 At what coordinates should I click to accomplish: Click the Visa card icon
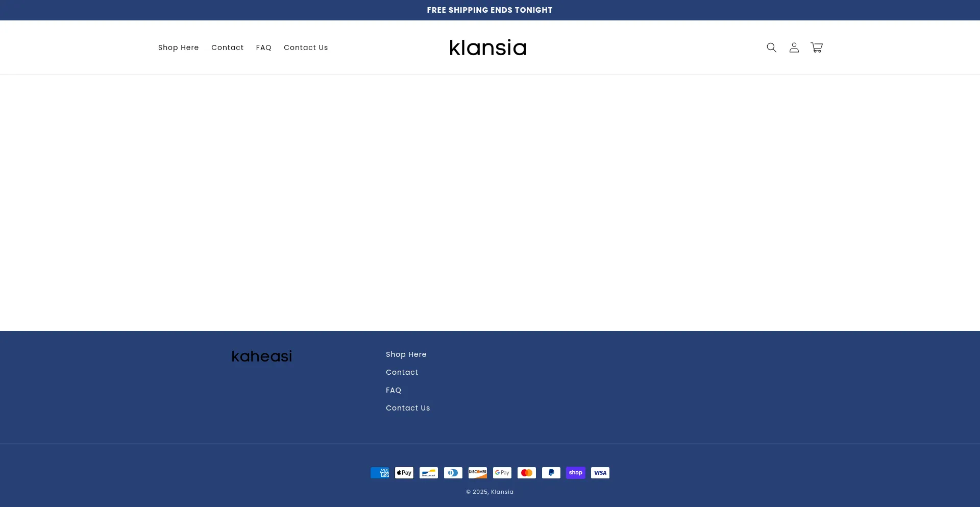[x=600, y=473]
